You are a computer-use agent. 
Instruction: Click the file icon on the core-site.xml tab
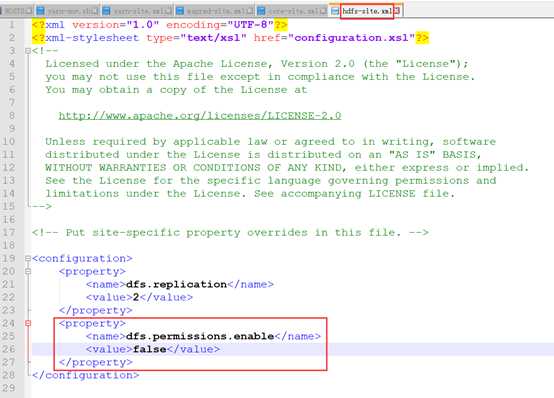[x=261, y=11]
